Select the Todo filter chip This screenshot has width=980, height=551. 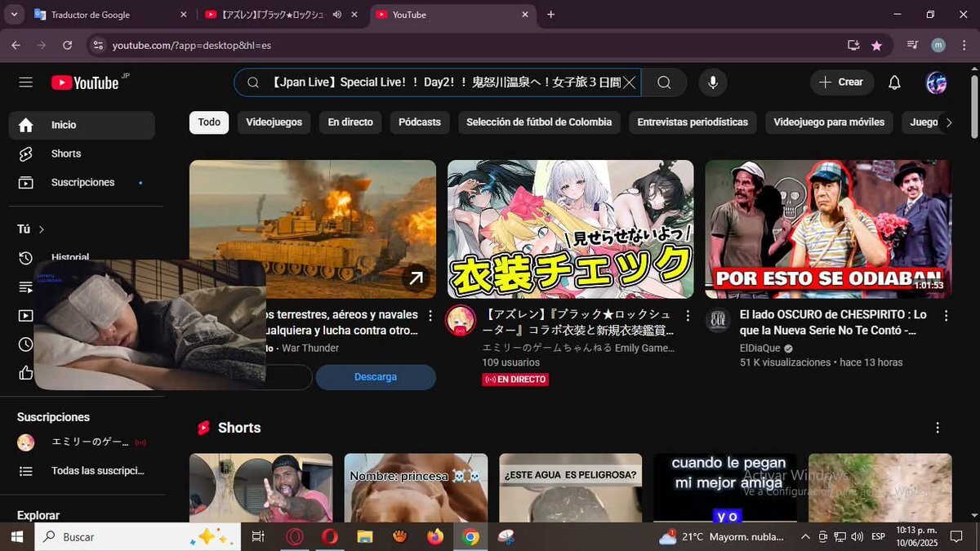pos(209,122)
